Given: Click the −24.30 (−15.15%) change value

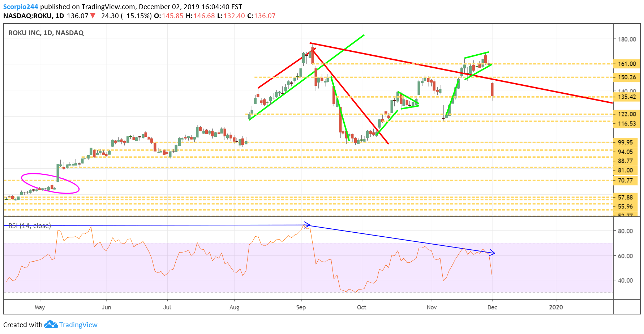Looking at the screenshot, I should (125, 16).
